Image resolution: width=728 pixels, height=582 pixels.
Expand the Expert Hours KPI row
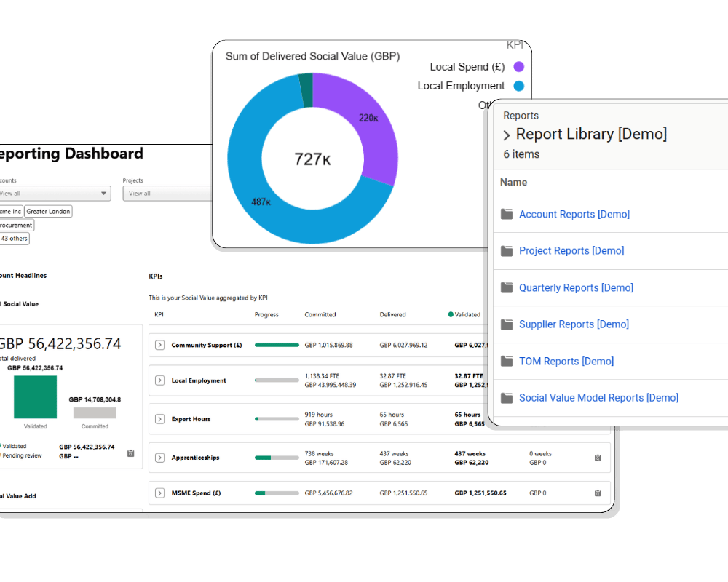(160, 419)
